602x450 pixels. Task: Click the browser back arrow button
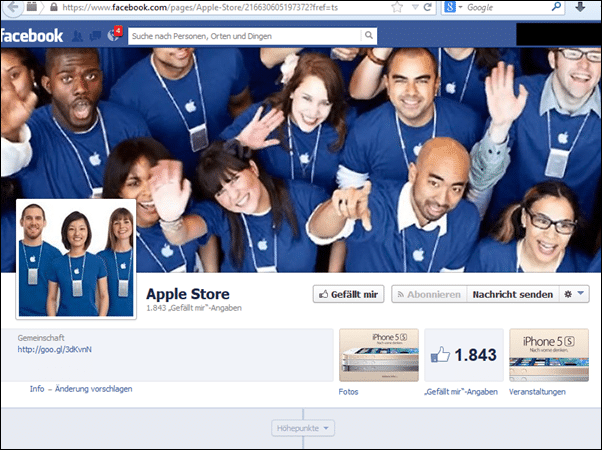(13, 7)
